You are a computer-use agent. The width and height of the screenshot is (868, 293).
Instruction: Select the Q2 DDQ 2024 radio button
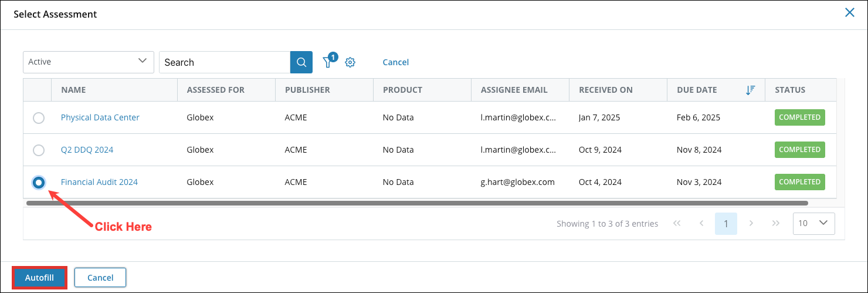[38, 150]
